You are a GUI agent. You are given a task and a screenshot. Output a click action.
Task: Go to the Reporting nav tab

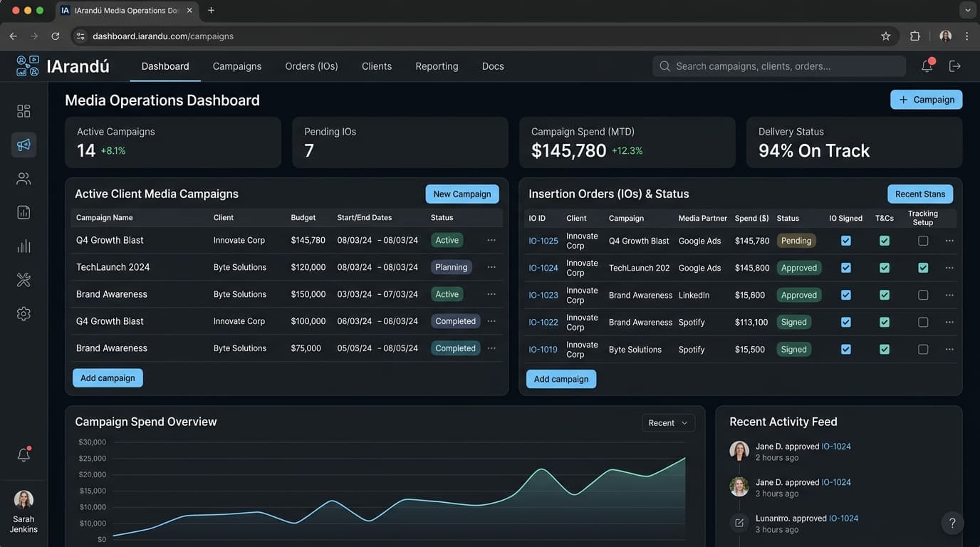point(437,66)
